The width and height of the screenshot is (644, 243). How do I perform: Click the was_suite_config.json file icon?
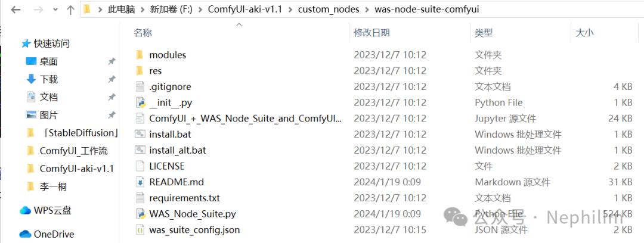pyautogui.click(x=140, y=229)
